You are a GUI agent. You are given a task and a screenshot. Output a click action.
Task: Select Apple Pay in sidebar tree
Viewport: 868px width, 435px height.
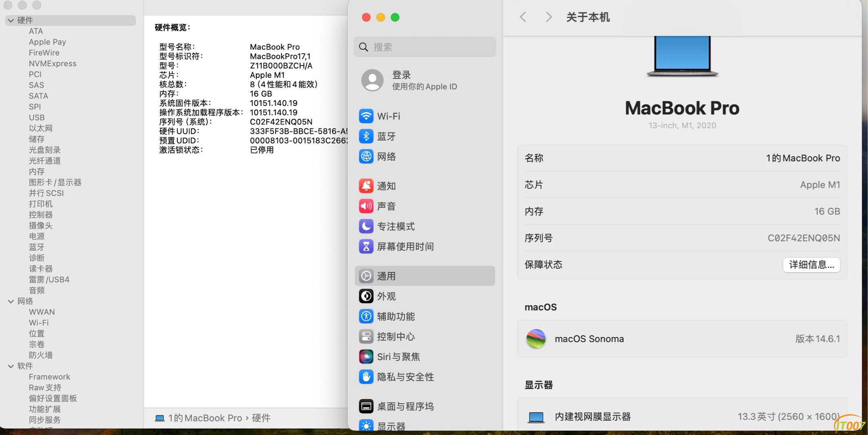click(47, 42)
